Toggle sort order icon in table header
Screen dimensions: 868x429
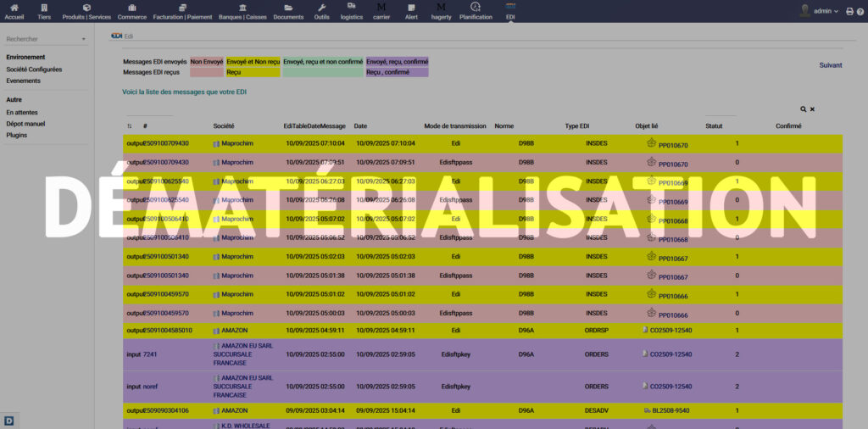pyautogui.click(x=130, y=126)
